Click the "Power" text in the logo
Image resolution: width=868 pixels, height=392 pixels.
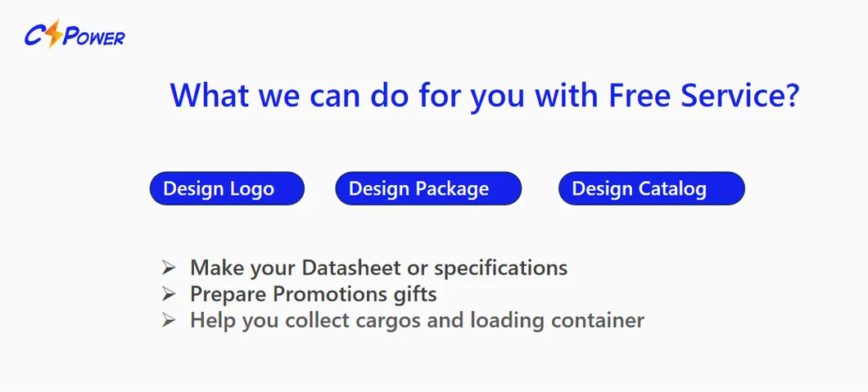[93, 37]
